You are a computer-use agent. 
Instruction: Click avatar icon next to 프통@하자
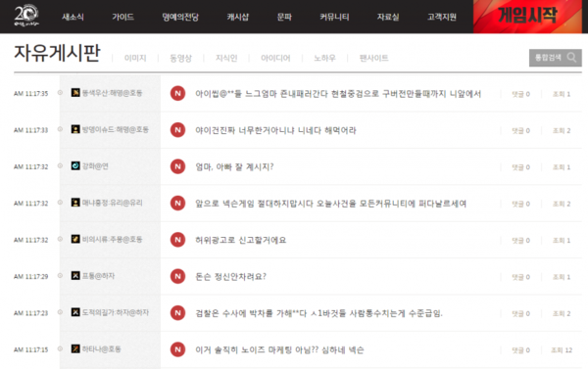pyautogui.click(x=75, y=276)
